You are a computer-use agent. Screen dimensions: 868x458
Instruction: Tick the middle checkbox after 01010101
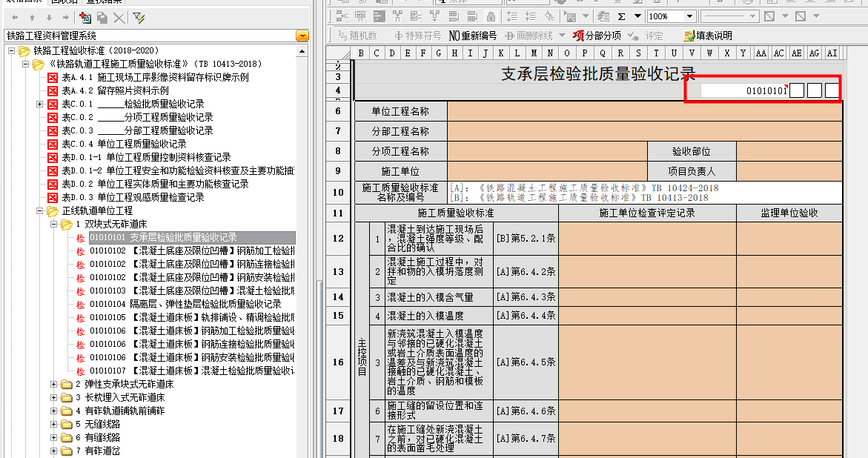pyautogui.click(x=815, y=90)
